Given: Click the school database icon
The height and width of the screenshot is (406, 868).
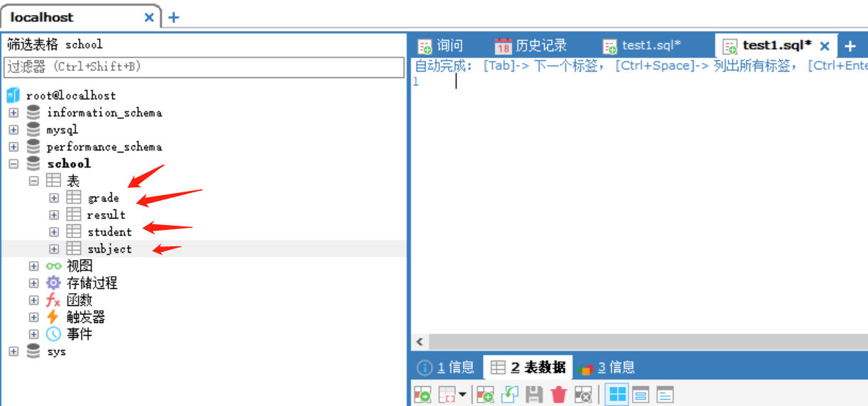Looking at the screenshot, I should coord(33,163).
